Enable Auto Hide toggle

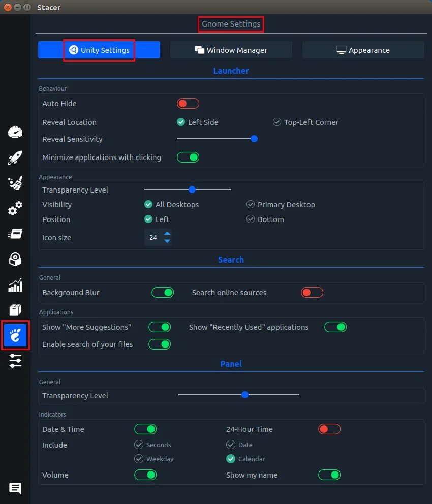tap(188, 104)
